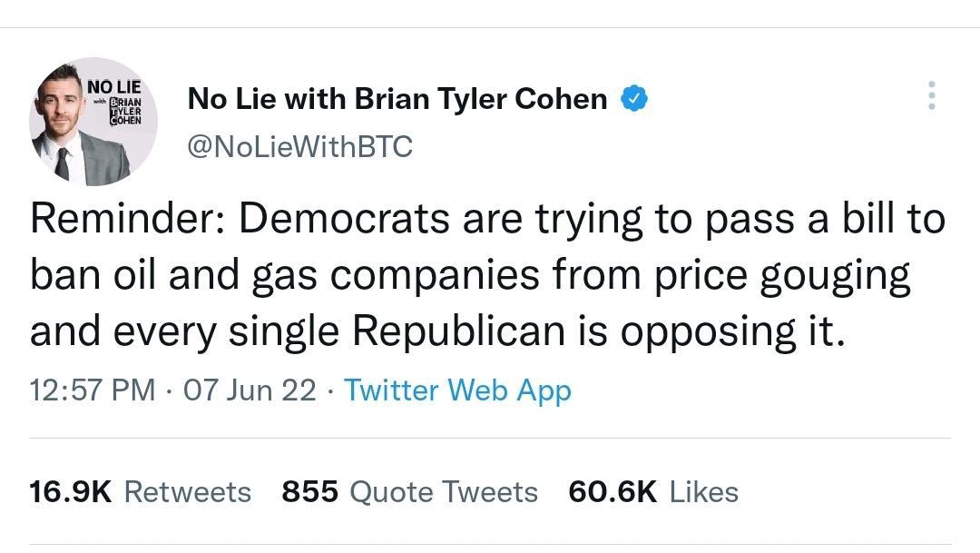The image size is (980, 553).
Task: Visit the @NoLieWithBTC profile handle
Action: coord(299,144)
